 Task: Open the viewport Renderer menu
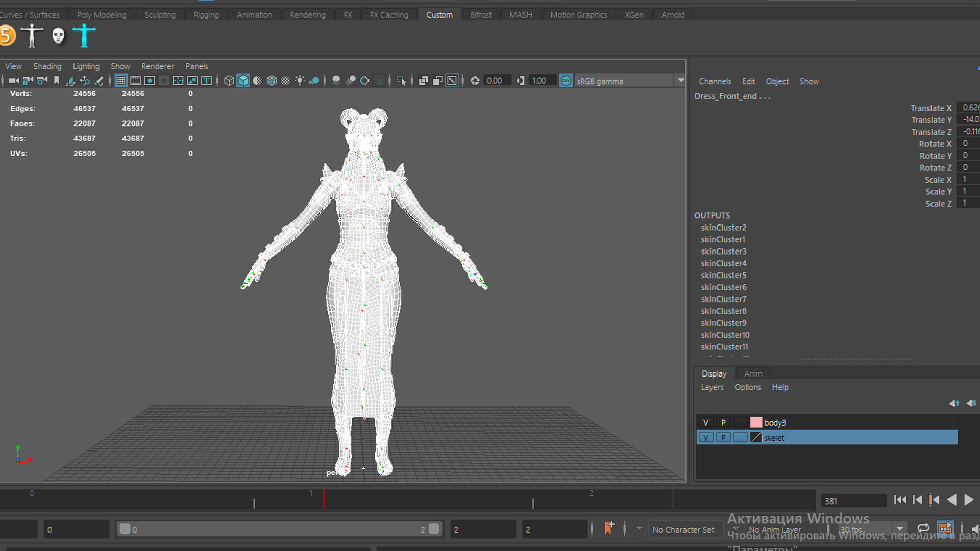(158, 66)
